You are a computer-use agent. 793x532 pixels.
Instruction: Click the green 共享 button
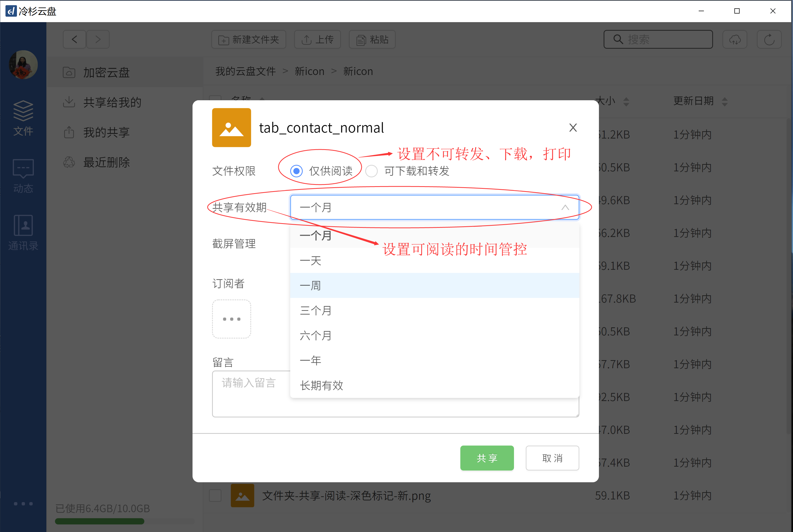coord(487,458)
